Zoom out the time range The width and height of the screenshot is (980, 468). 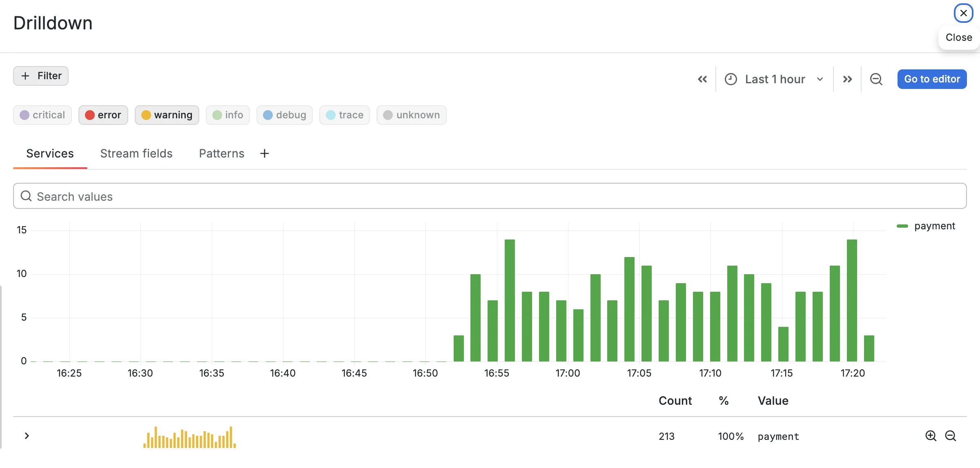[x=876, y=79]
